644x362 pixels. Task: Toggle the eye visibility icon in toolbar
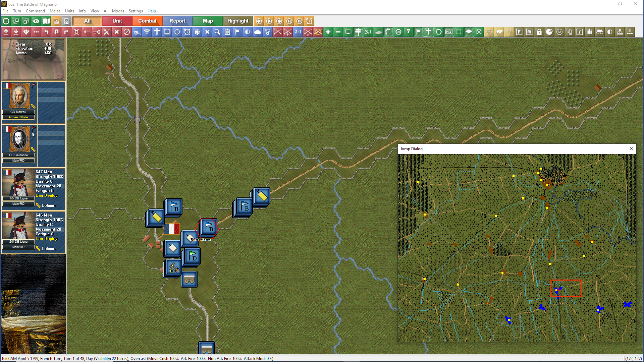36,21
